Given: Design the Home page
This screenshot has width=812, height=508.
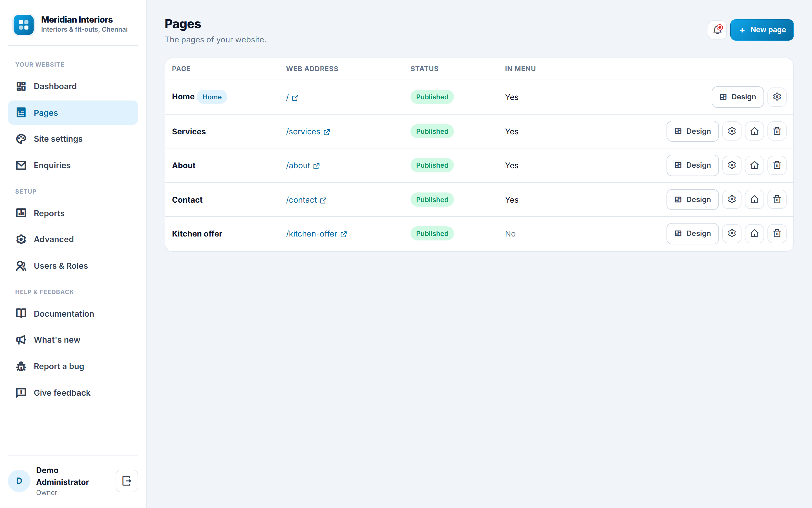Looking at the screenshot, I should tap(738, 97).
